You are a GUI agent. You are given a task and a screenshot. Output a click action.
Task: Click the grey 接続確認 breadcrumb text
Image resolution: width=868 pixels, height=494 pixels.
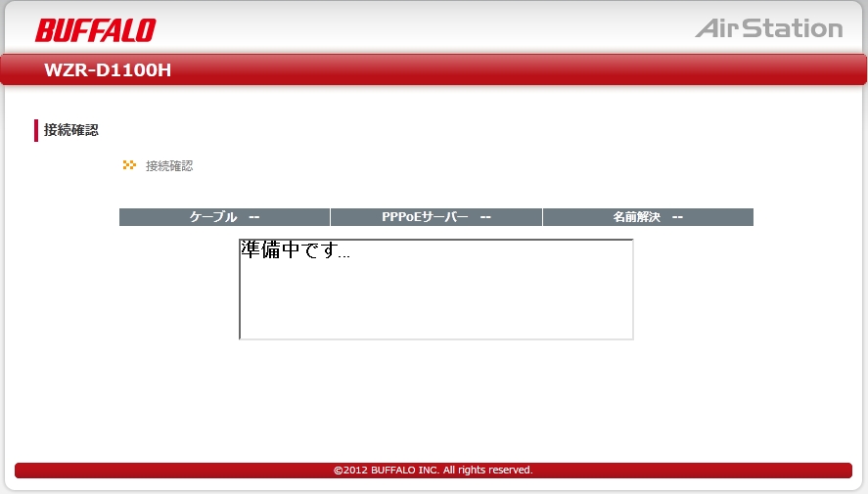click(x=169, y=166)
